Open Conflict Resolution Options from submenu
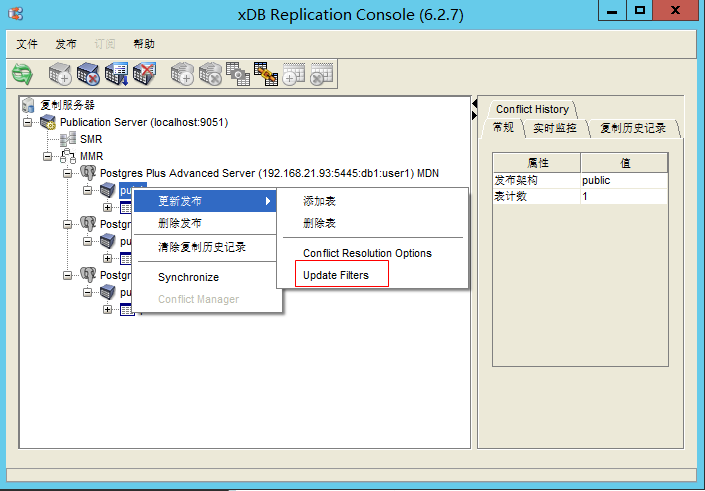This screenshot has height=491, width=705. [x=373, y=253]
